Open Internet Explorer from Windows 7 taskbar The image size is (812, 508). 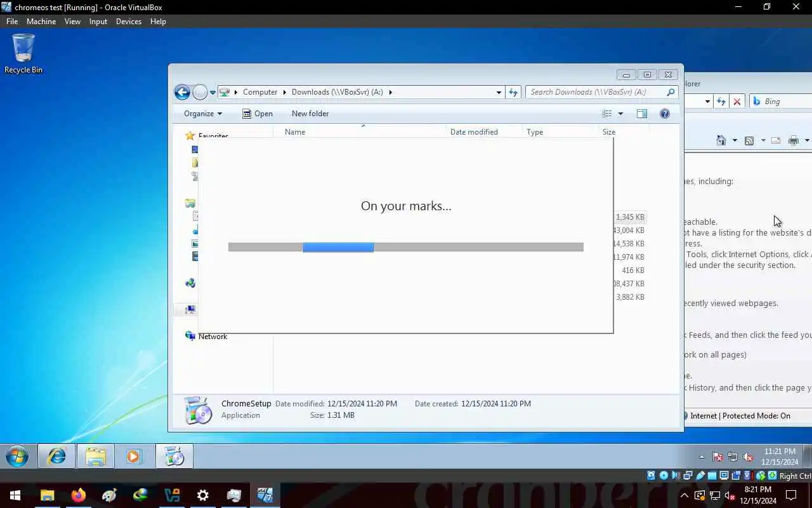point(56,456)
